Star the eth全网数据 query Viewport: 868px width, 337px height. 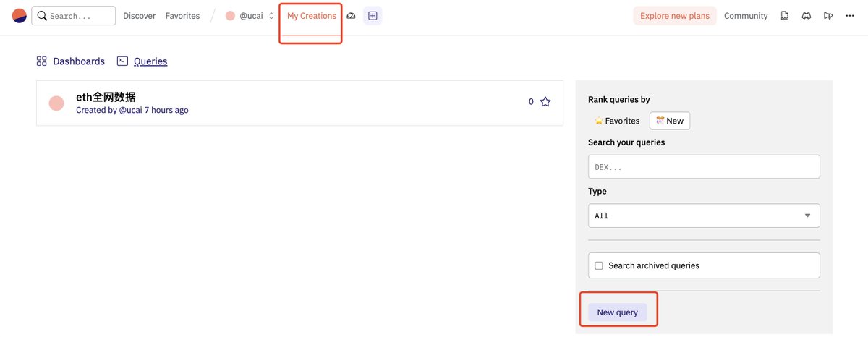[x=545, y=102]
